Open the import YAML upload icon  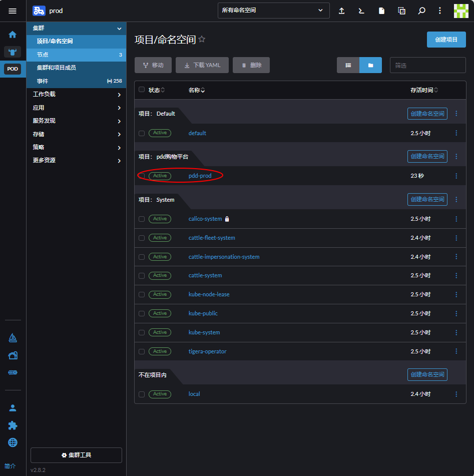pyautogui.click(x=341, y=11)
